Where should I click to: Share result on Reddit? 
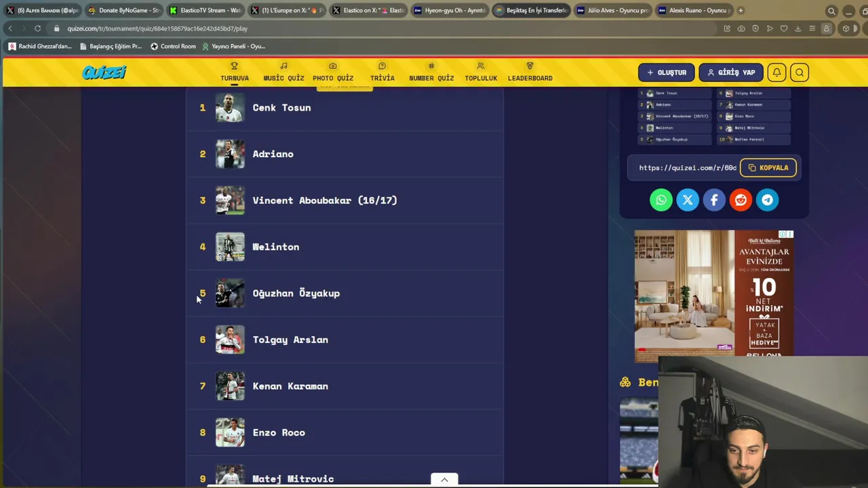click(741, 200)
